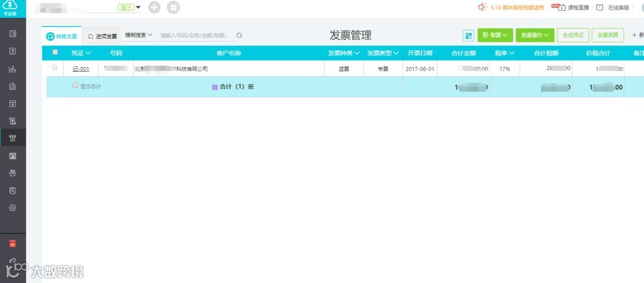
Task: Open the settings gear sidebar icon
Action: (13, 208)
